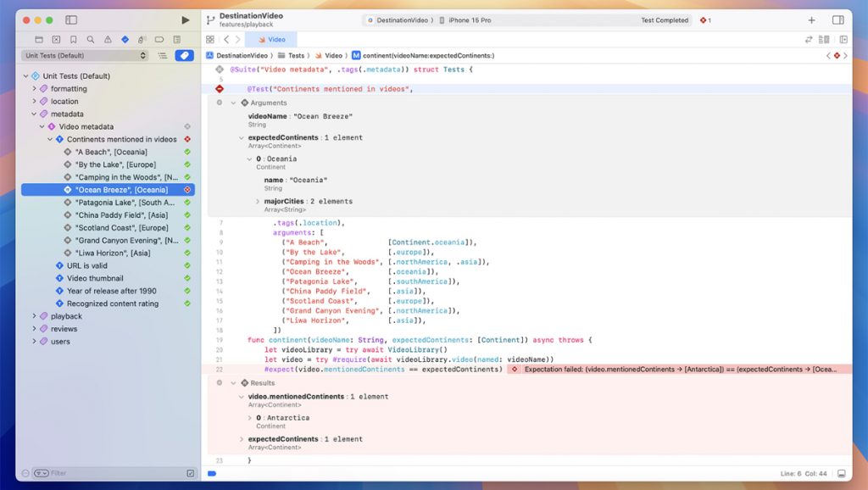
Task: Switch to the Issue navigator warning icon
Action: tap(108, 39)
